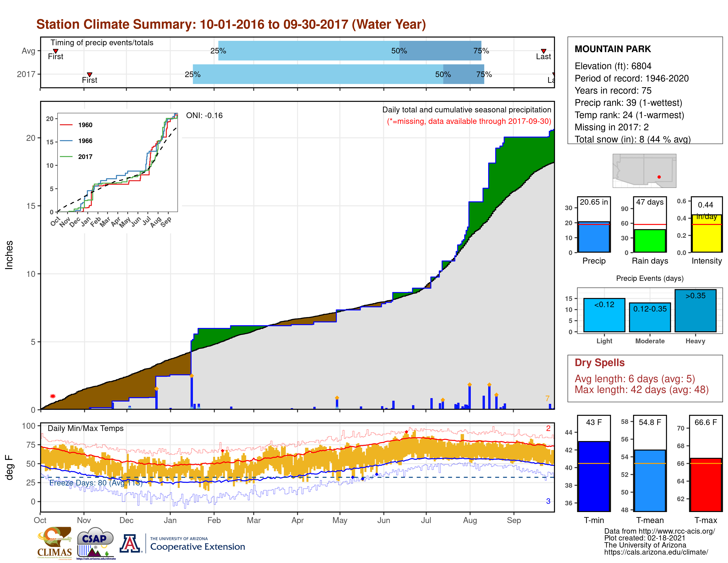Click the Avg length: 6 days text

(635, 379)
